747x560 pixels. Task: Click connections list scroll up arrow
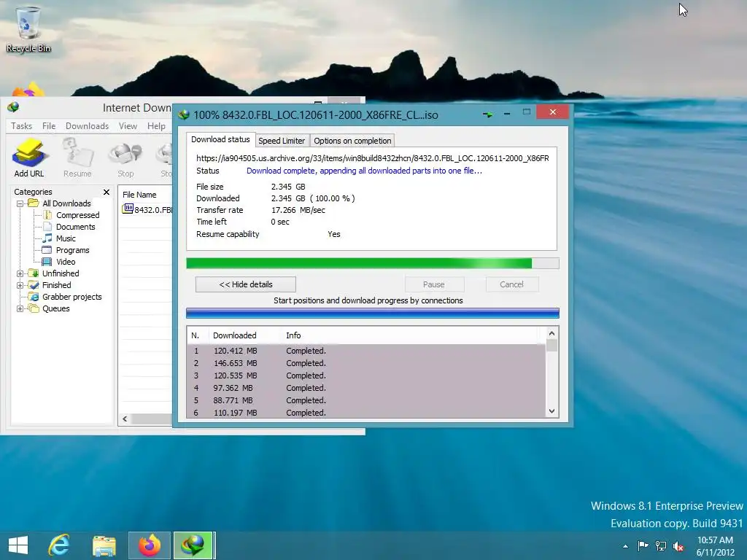551,333
